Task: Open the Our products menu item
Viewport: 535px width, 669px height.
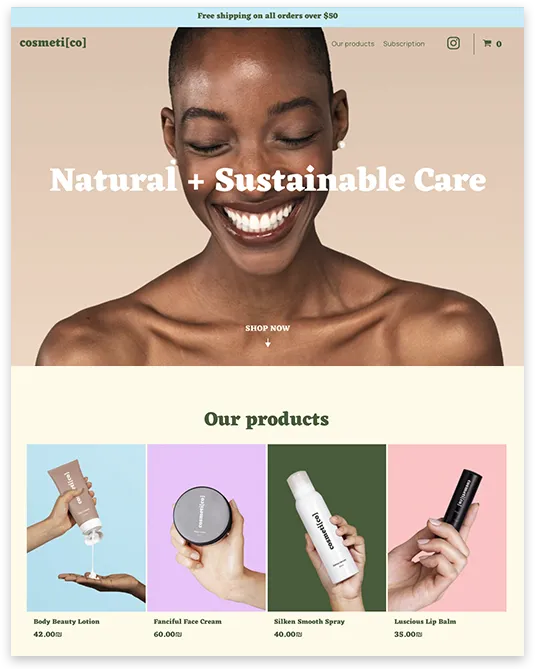Action: 353,44
